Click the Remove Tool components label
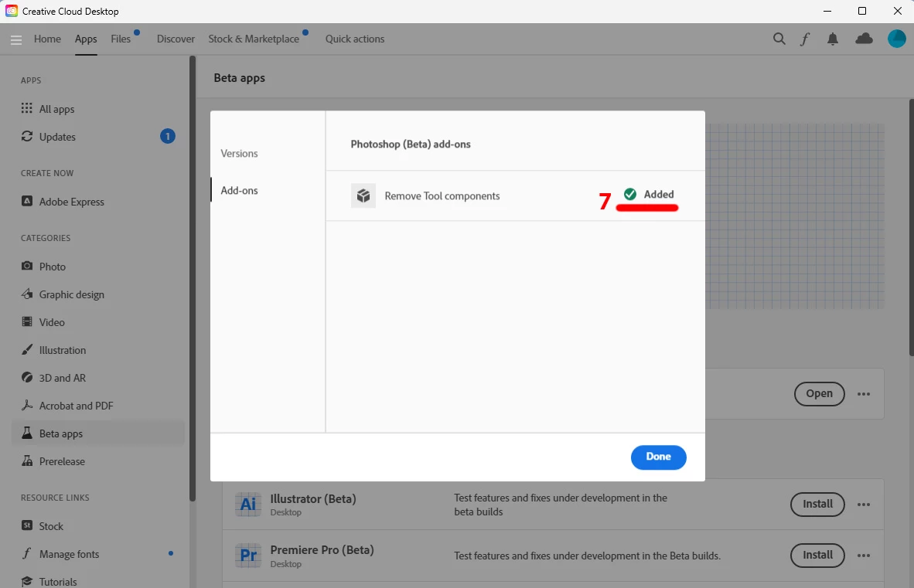This screenshot has width=914, height=588. [442, 196]
